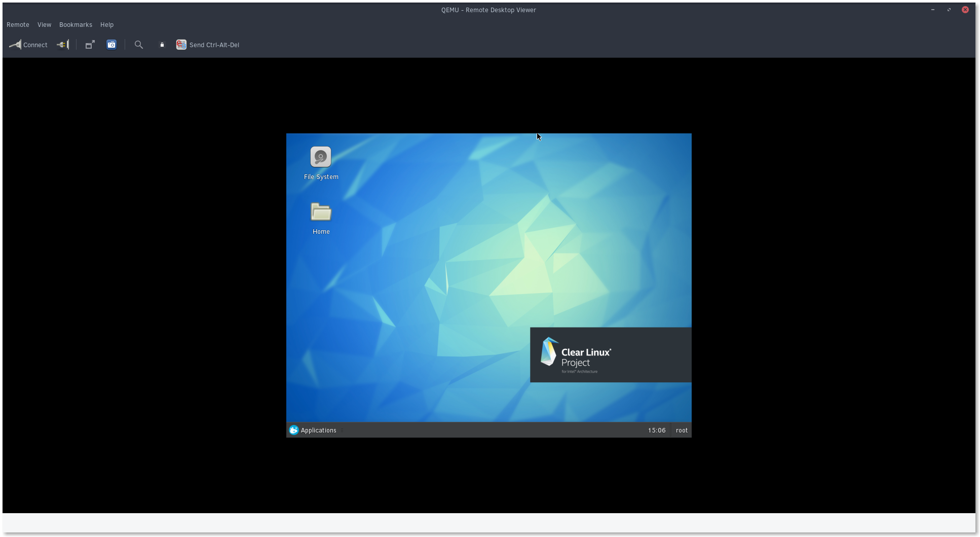Open the Help menu
Image resolution: width=980 pixels, height=537 pixels.
[x=107, y=24]
